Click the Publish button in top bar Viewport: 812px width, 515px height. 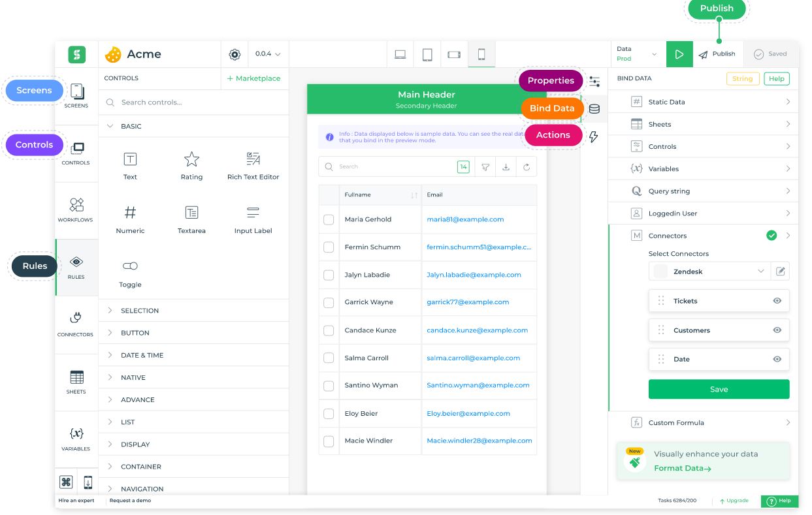[717, 54]
